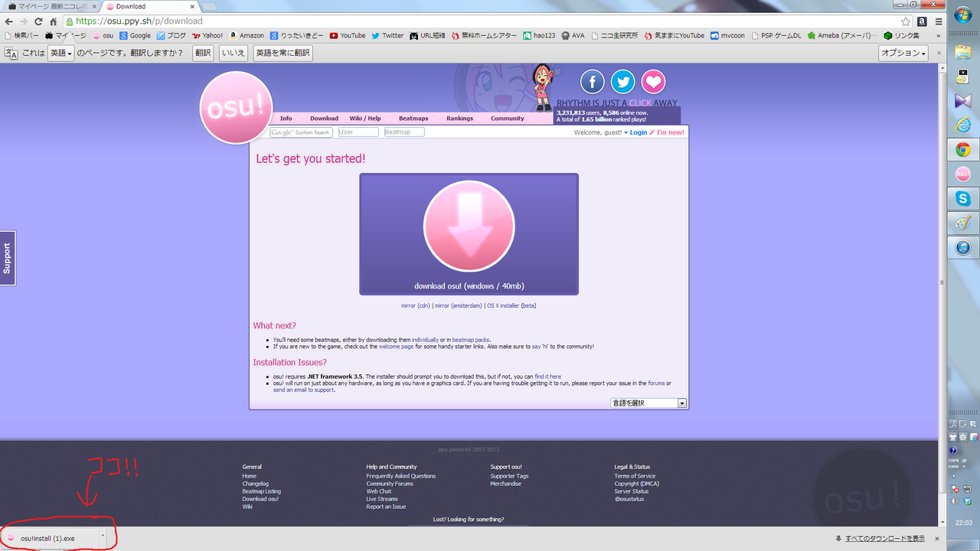Open the osu! Twitter bird icon
980x551 pixels.
(623, 82)
